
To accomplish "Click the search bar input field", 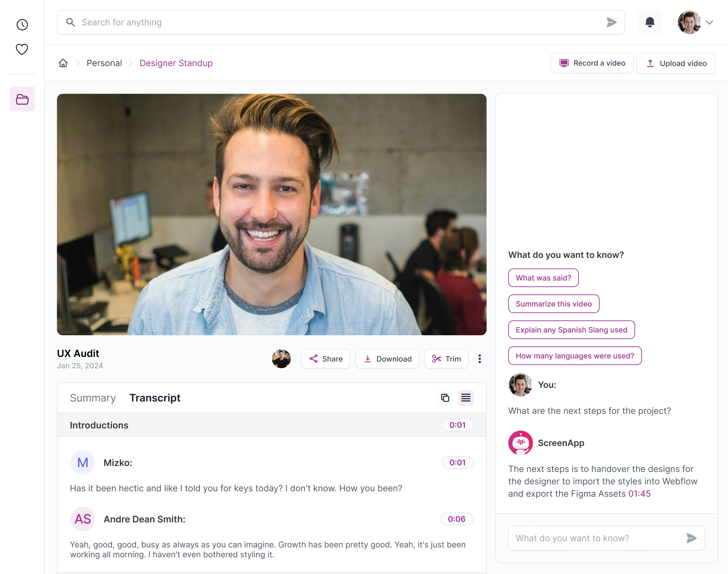I will click(x=340, y=22).
